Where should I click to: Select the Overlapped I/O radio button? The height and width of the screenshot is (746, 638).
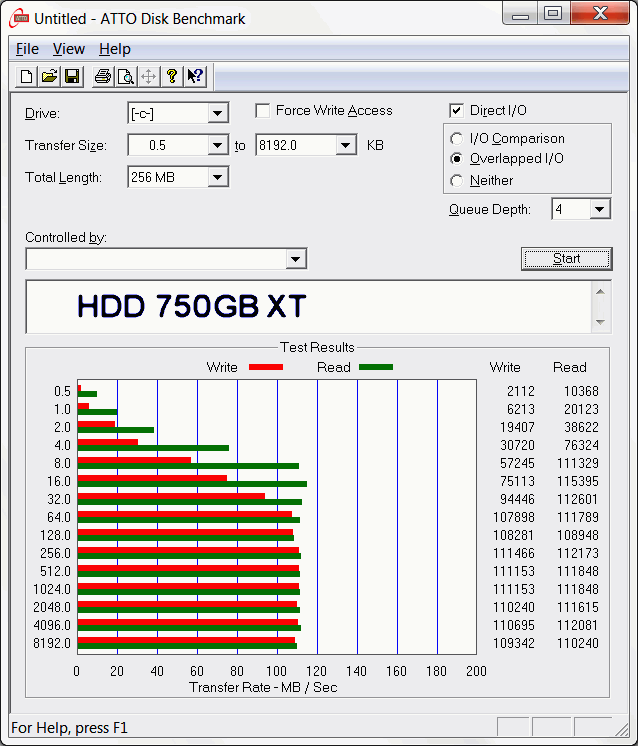tap(456, 158)
